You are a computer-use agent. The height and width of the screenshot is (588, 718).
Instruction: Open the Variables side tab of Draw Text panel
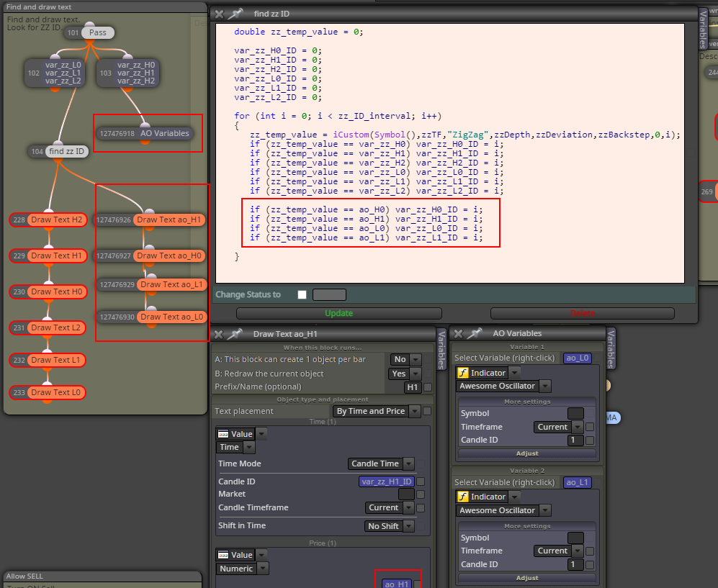[x=441, y=350]
